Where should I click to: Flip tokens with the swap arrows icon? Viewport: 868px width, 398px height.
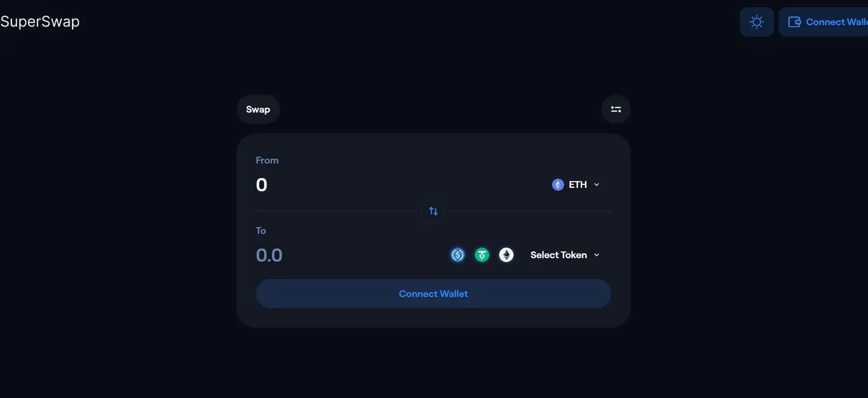pos(434,211)
